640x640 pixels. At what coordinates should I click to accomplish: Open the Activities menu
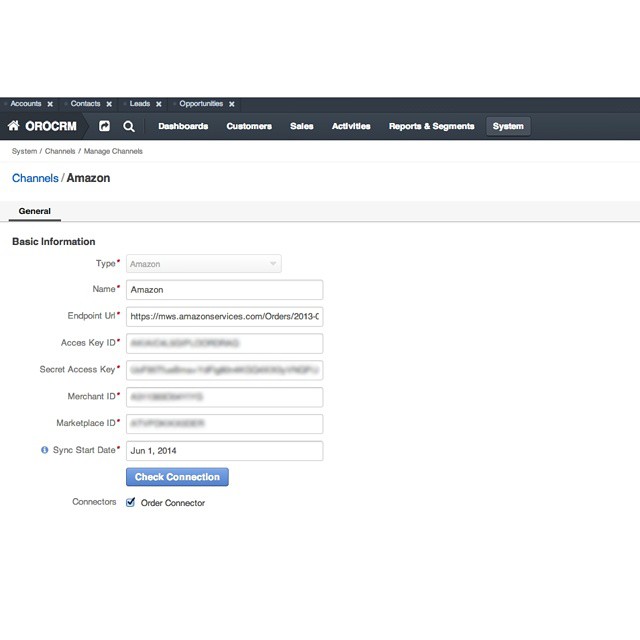pos(351,126)
